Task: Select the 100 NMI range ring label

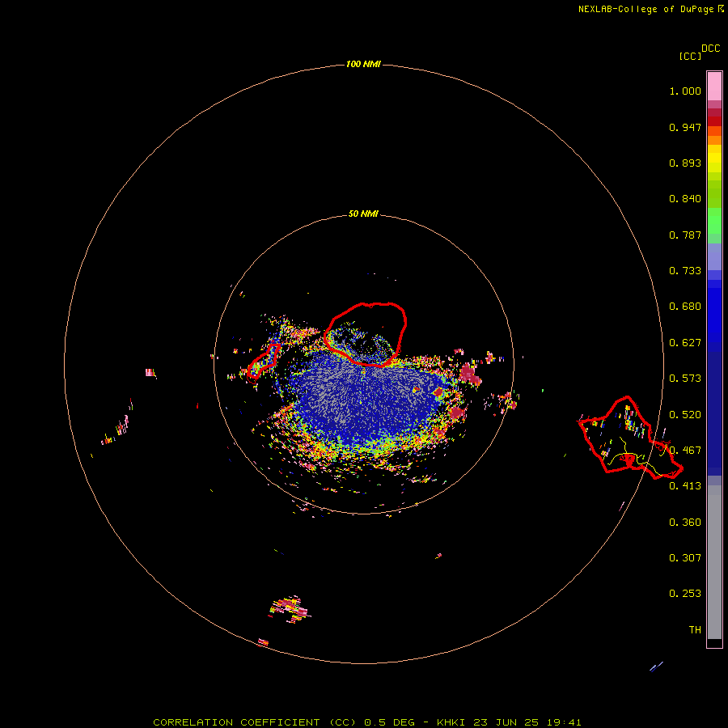Action: [x=363, y=64]
